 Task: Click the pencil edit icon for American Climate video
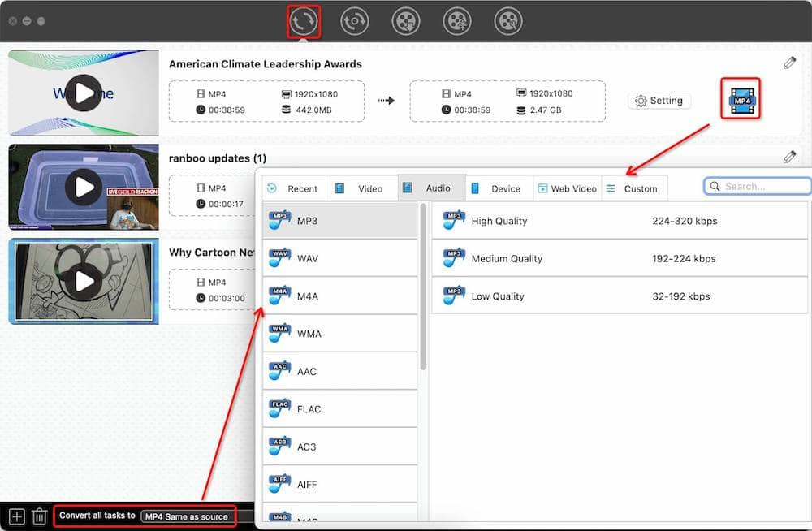[789, 63]
